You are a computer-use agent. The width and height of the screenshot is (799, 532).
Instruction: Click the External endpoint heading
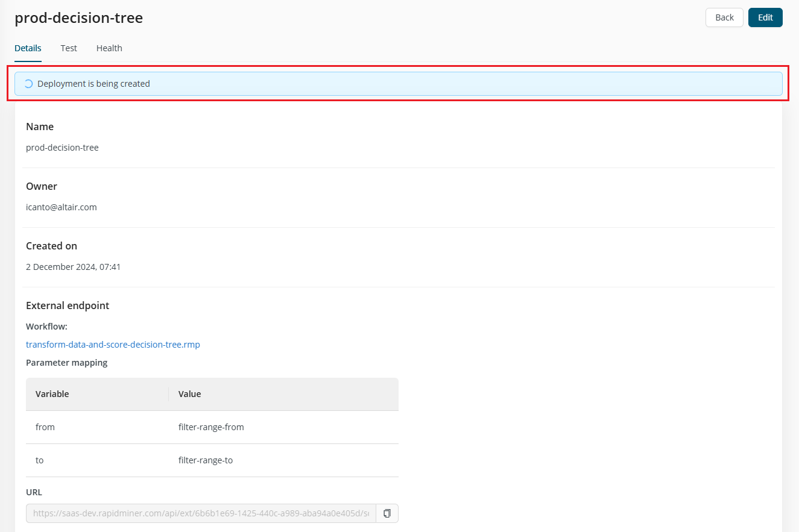(68, 305)
